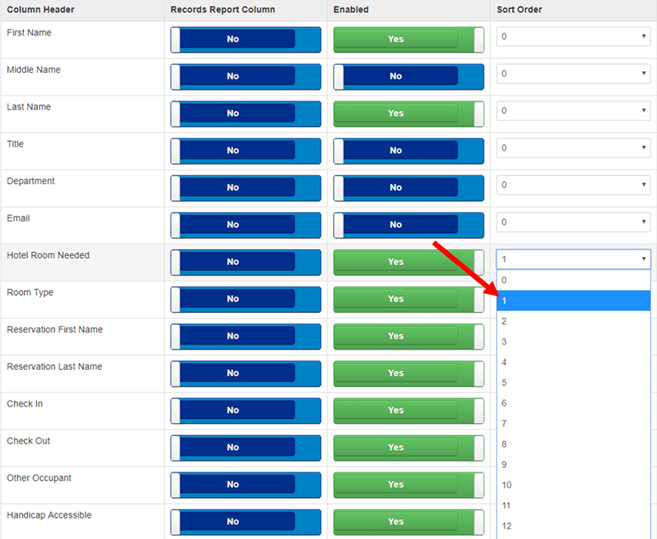Select sort order 10 from dropdown list
This screenshot has height=539, width=657.
573,485
